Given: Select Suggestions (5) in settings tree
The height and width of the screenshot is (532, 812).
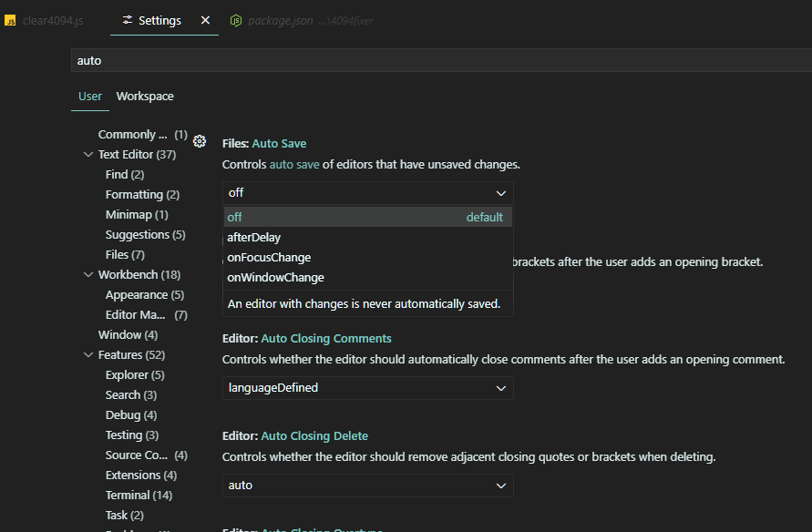Looking at the screenshot, I should click(x=146, y=235).
